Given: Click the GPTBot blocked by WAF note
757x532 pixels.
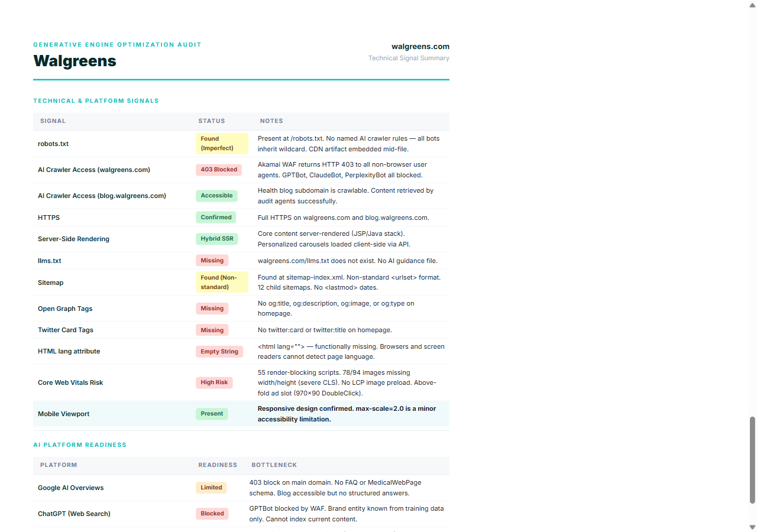Looking at the screenshot, I should [x=347, y=514].
